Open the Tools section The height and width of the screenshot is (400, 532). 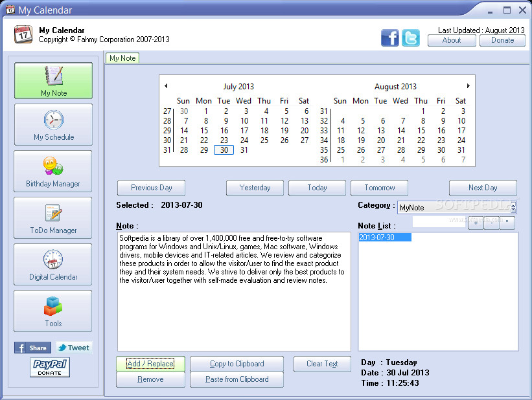point(53,311)
